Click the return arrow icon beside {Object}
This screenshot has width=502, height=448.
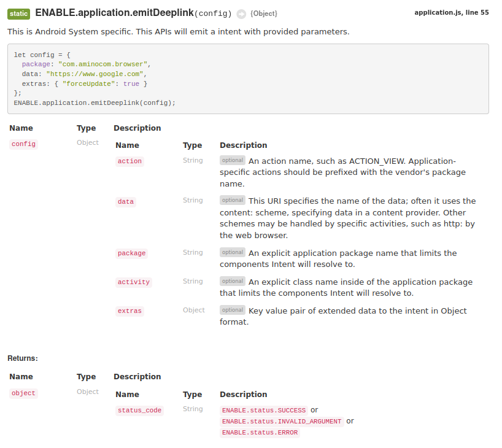tap(241, 14)
